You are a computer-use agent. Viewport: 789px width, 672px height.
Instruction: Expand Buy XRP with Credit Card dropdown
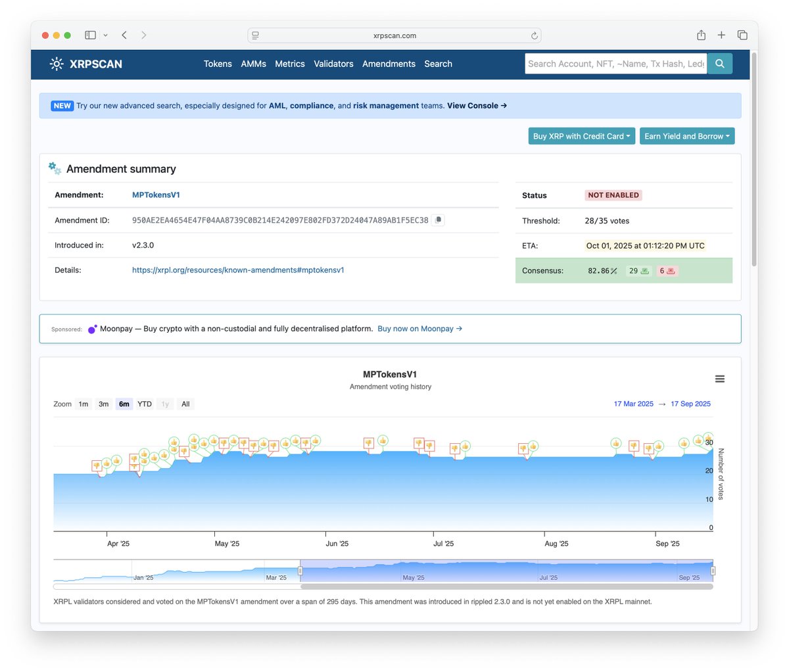coord(581,136)
